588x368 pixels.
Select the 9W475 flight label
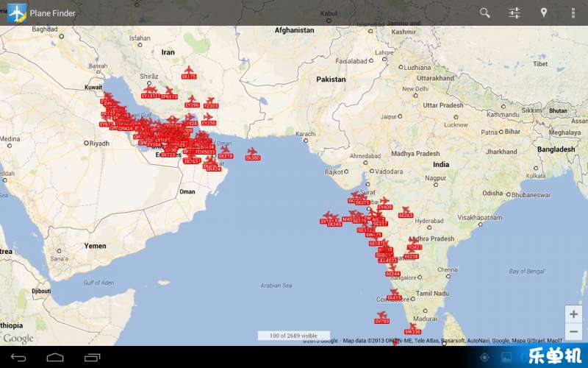(373, 235)
